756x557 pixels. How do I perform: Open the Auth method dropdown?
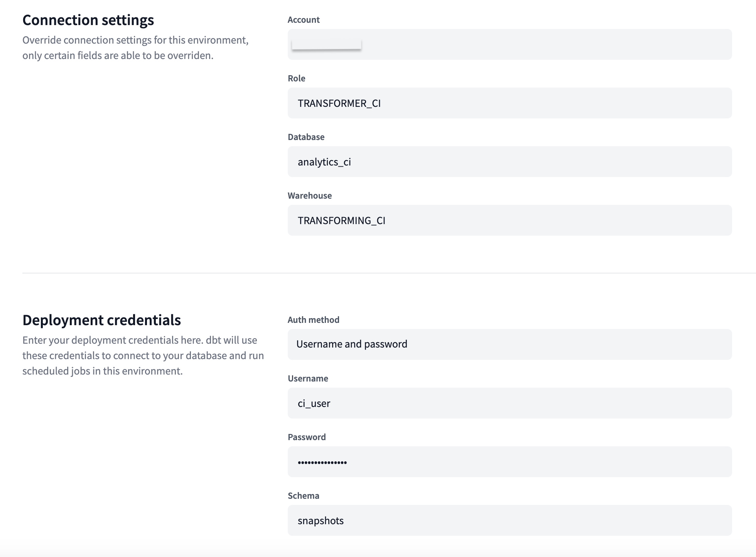pos(509,344)
